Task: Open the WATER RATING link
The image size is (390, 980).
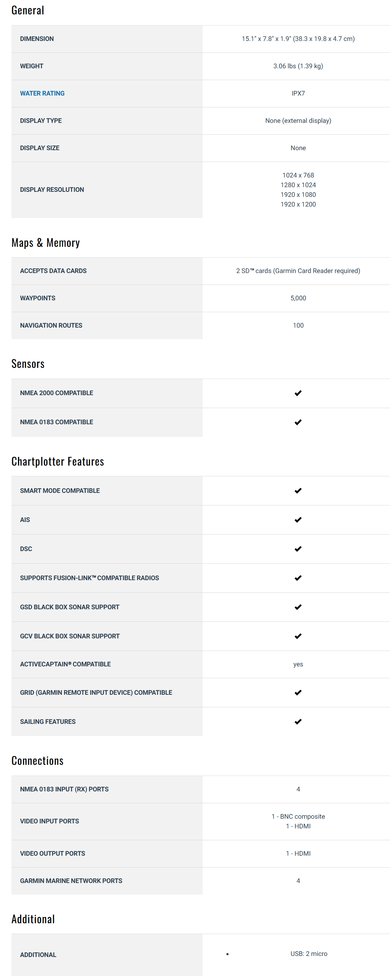Action: [42, 93]
